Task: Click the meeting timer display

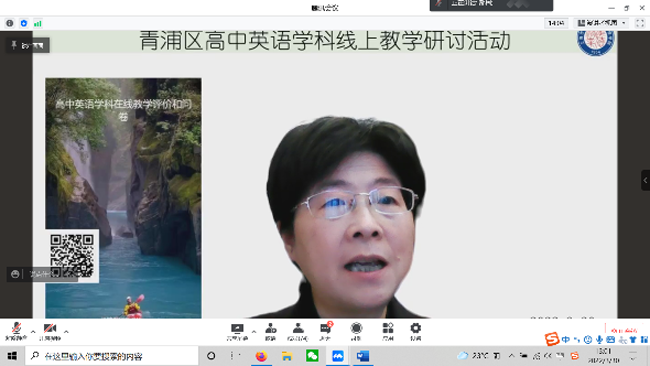Action: 556,23
